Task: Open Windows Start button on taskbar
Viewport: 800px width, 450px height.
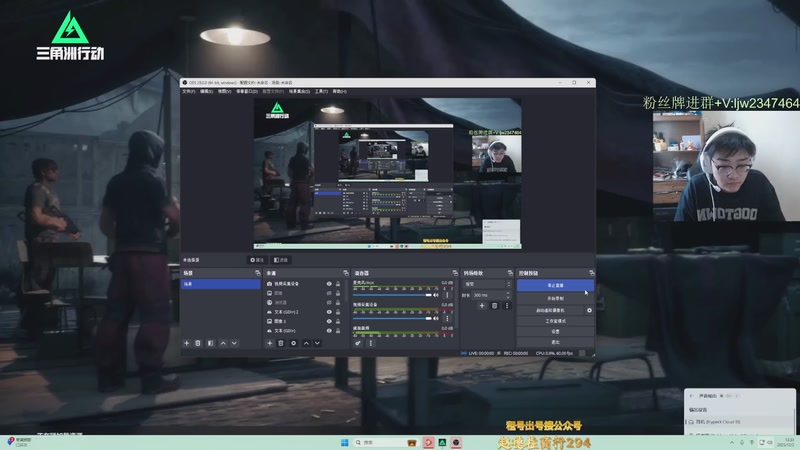Action: [x=344, y=442]
